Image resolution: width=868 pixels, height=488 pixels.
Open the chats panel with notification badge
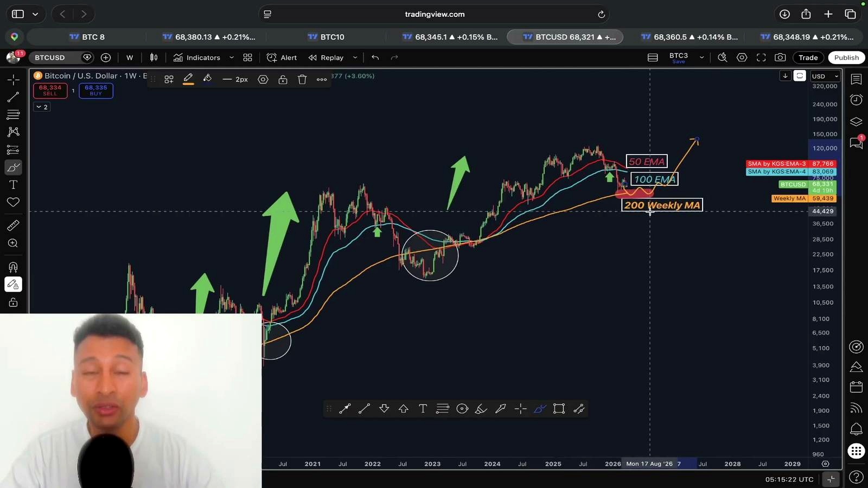856,143
